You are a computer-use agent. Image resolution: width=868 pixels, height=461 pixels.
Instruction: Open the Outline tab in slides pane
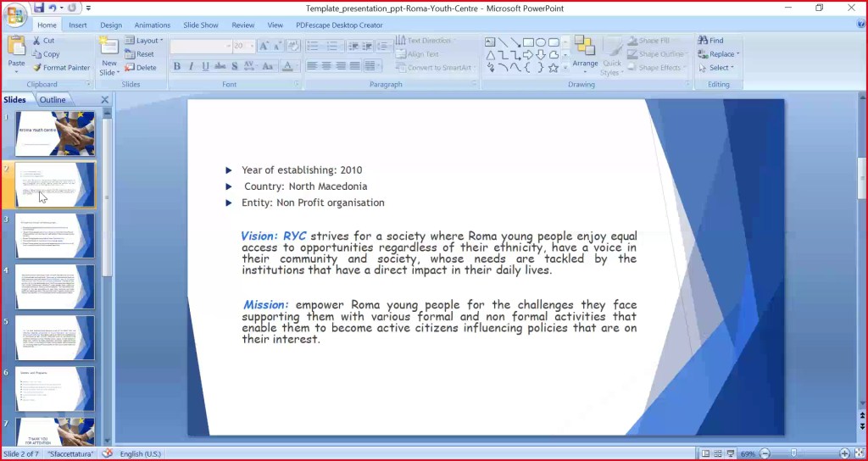(x=53, y=100)
